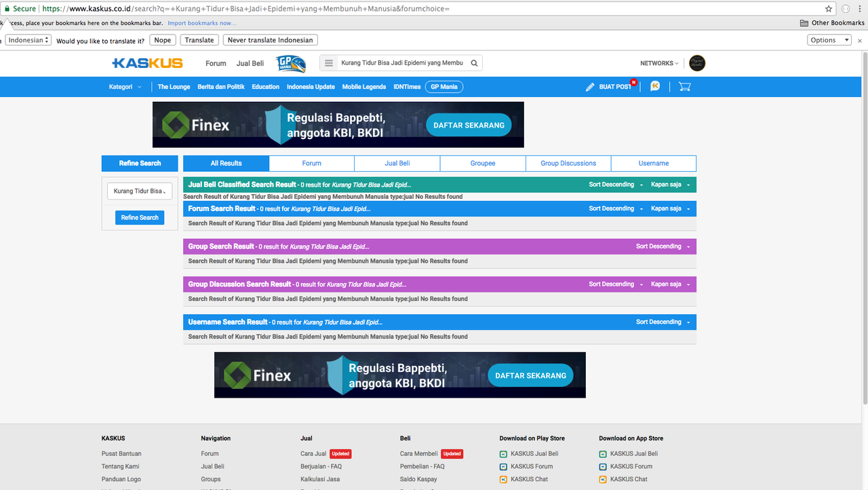Expand the NETWORKS dropdown
The width and height of the screenshot is (868, 490).
click(659, 63)
